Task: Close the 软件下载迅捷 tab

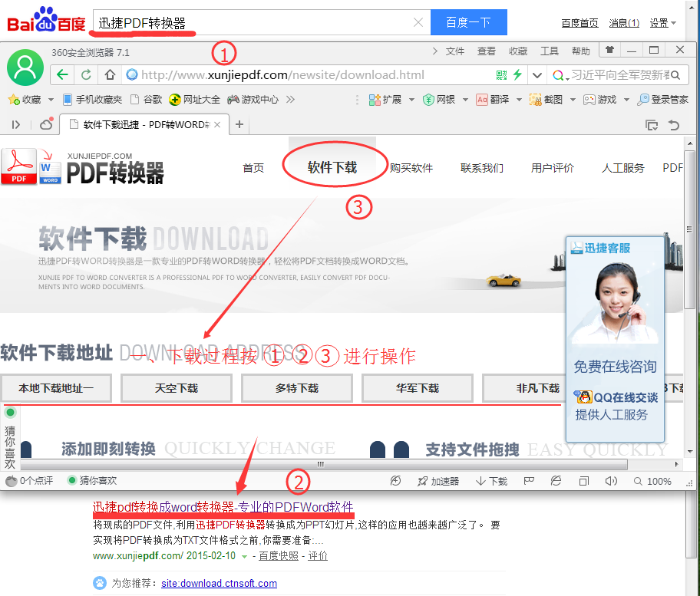Action: (x=217, y=125)
